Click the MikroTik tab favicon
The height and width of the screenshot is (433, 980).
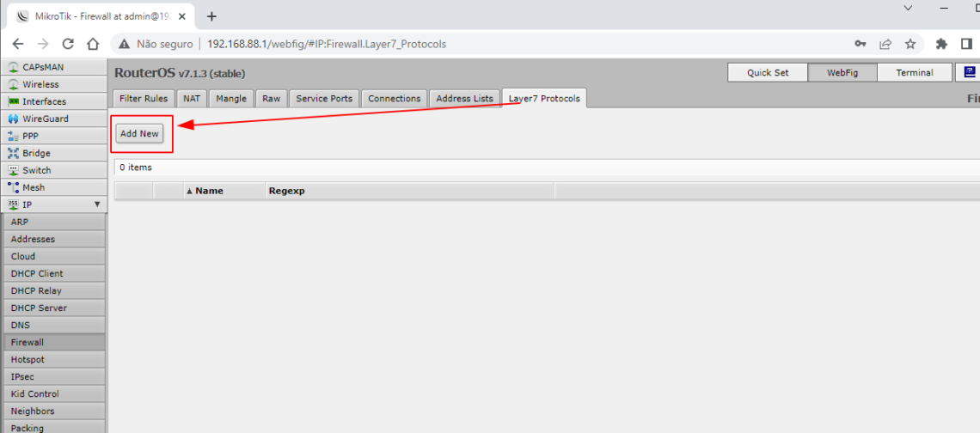pyautogui.click(x=22, y=16)
